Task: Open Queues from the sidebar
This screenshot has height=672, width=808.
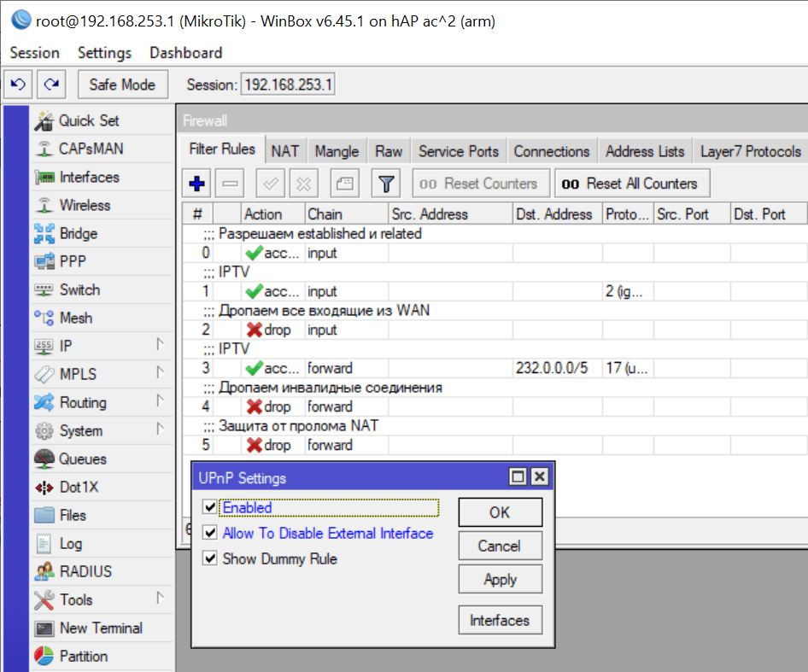Action: point(102,459)
